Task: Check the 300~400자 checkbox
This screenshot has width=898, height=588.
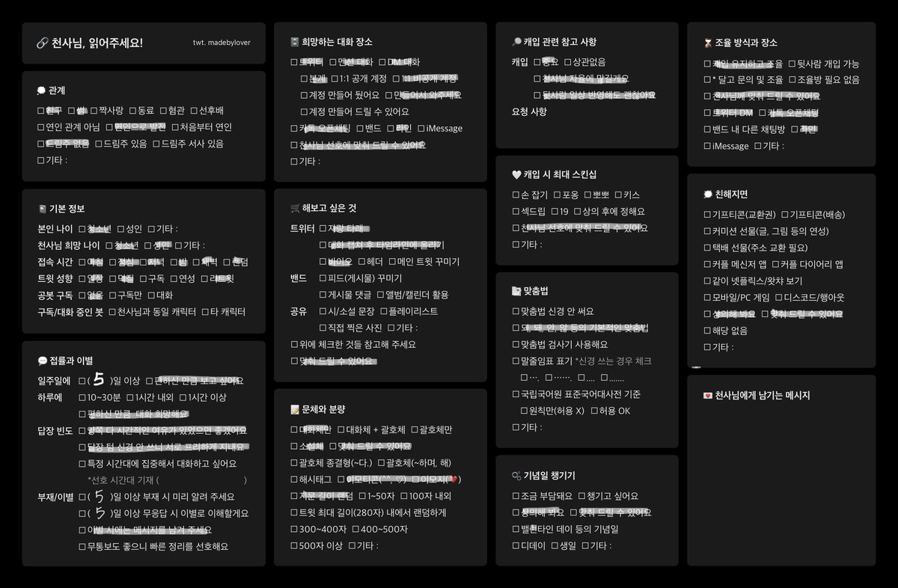Action: click(294, 529)
